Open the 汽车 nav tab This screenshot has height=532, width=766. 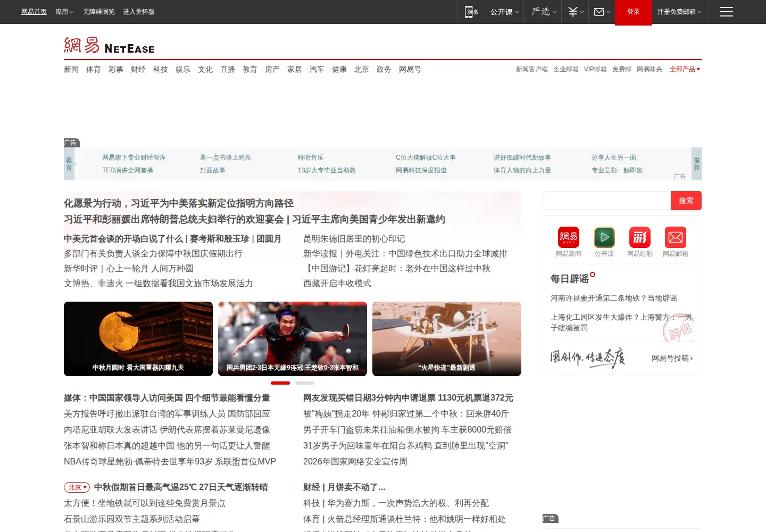(x=317, y=69)
